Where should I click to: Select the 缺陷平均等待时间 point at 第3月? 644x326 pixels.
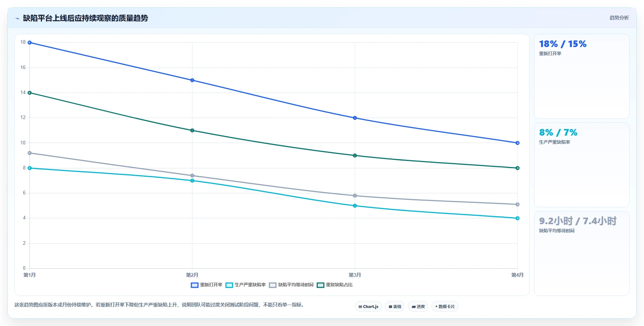click(x=355, y=196)
